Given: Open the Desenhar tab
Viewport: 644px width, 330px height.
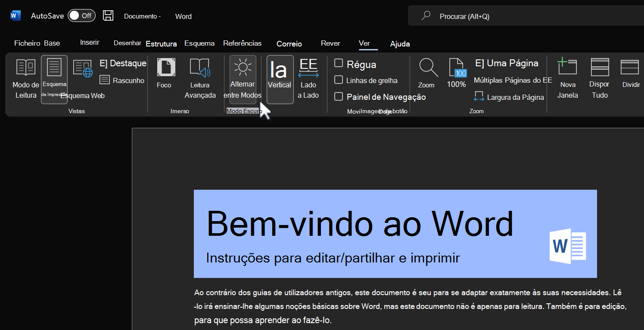Looking at the screenshot, I should 127,43.
